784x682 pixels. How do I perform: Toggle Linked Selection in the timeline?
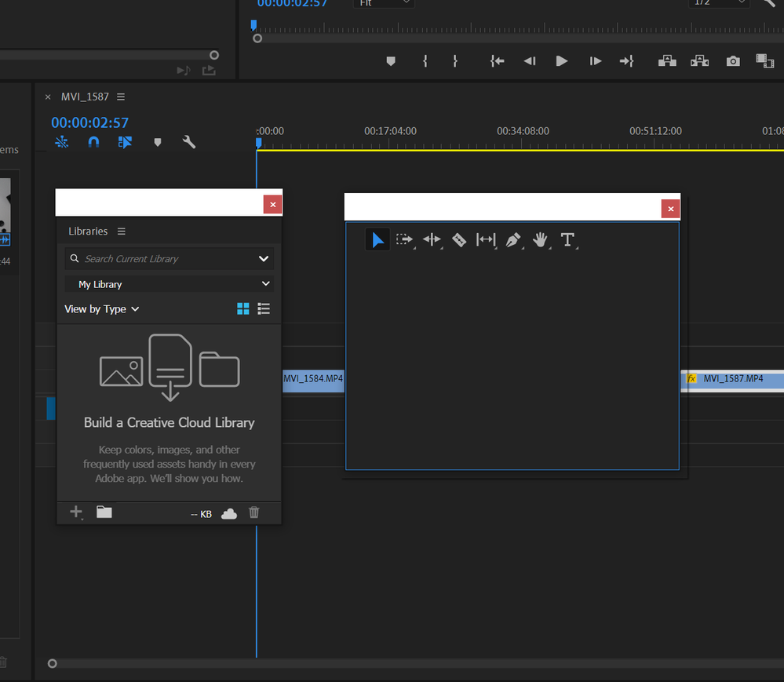click(x=125, y=142)
